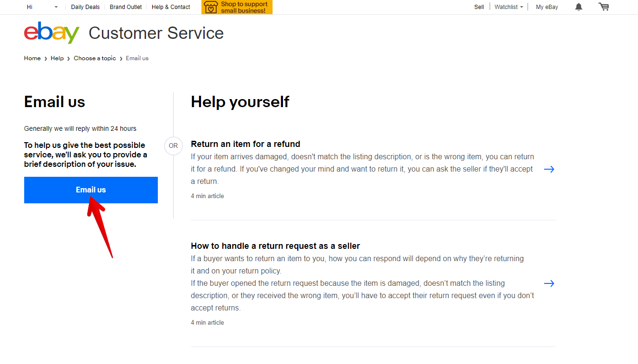Go to Choose a topic breadcrumb
The width and height of the screenshot is (638, 364).
95,58
